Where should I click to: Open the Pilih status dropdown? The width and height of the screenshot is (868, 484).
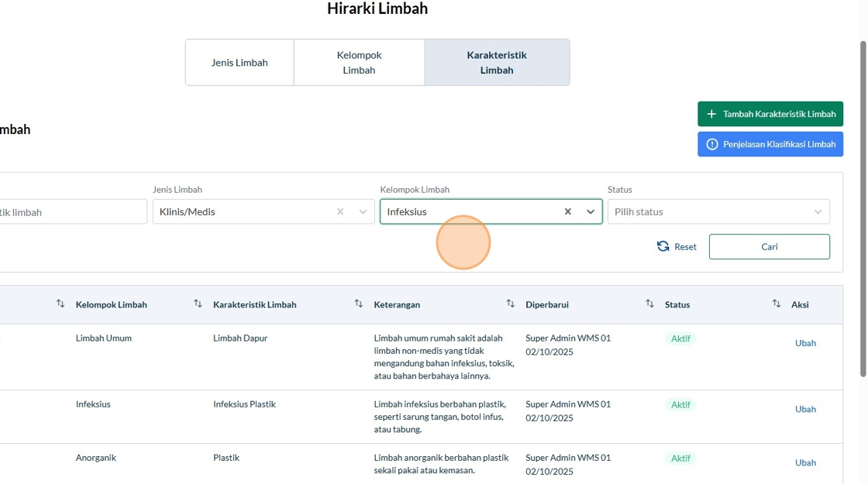point(718,211)
